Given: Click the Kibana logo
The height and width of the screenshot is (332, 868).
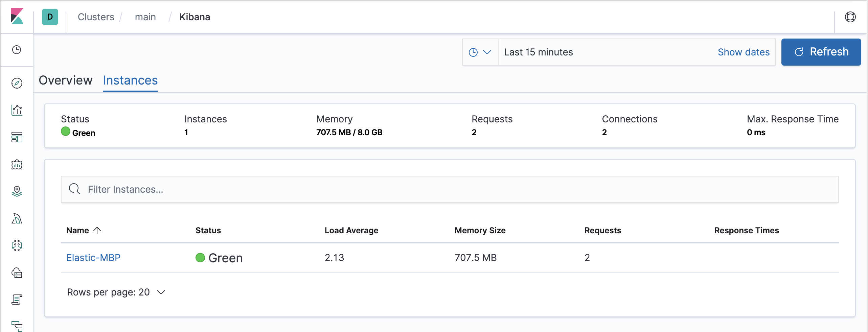Looking at the screenshot, I should coord(17,17).
